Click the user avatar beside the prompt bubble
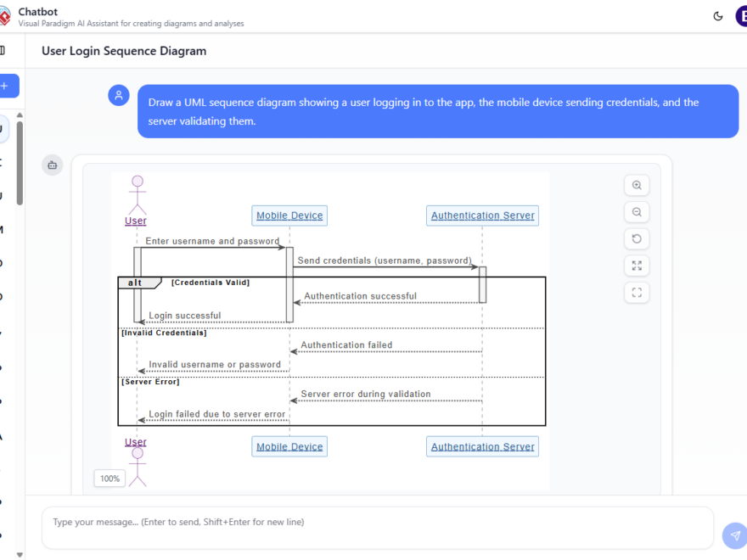 (x=118, y=95)
